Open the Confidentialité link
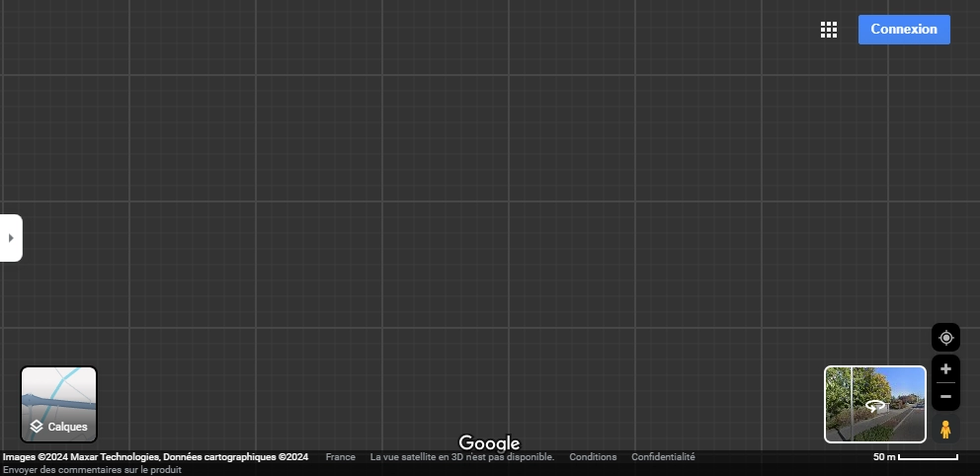 [x=663, y=457]
